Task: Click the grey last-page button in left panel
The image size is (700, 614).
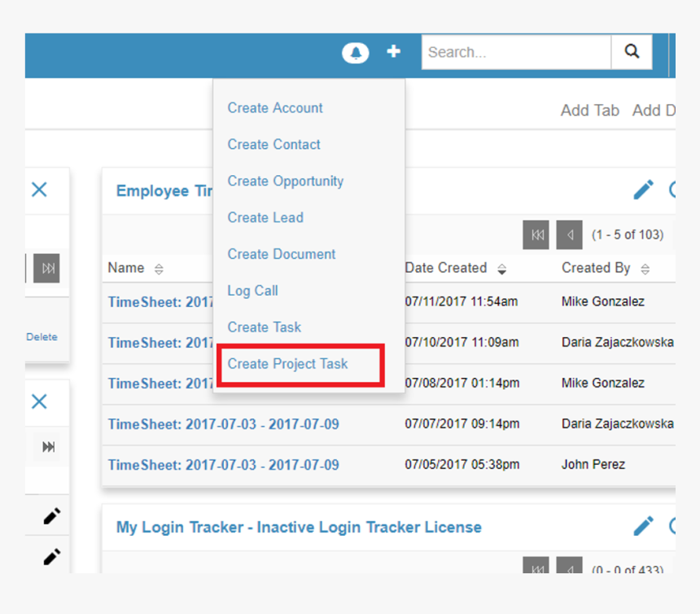Action: [x=46, y=269]
